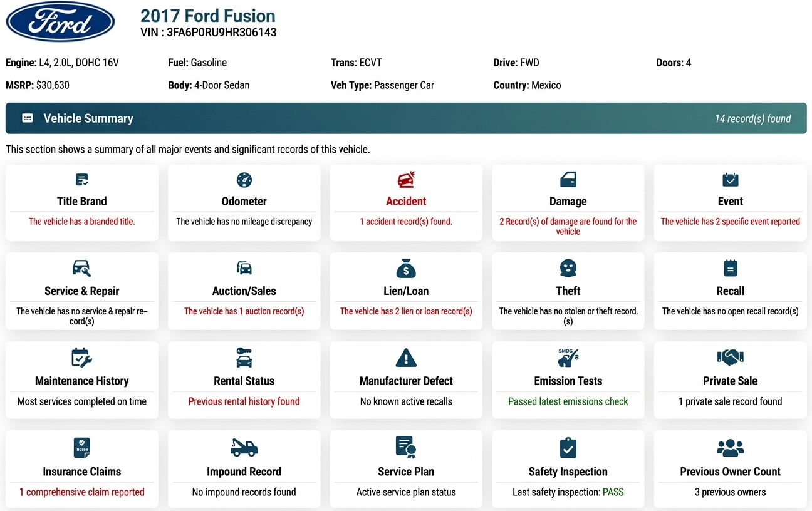Click the Emission Tests smog icon
Viewport: 812px width, 511px height.
click(568, 358)
